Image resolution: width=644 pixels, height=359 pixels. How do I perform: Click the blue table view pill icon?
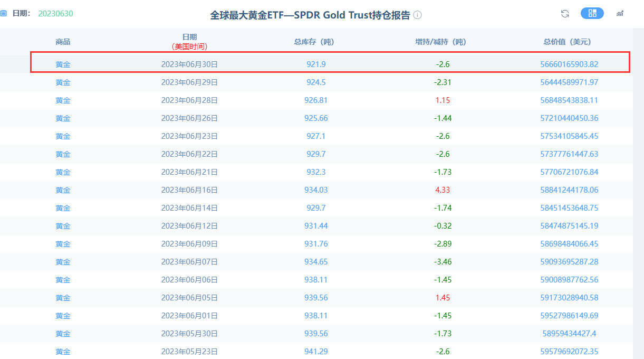point(592,13)
